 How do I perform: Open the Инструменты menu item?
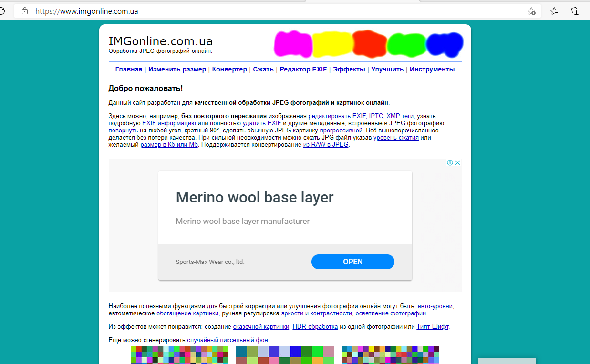coord(432,69)
